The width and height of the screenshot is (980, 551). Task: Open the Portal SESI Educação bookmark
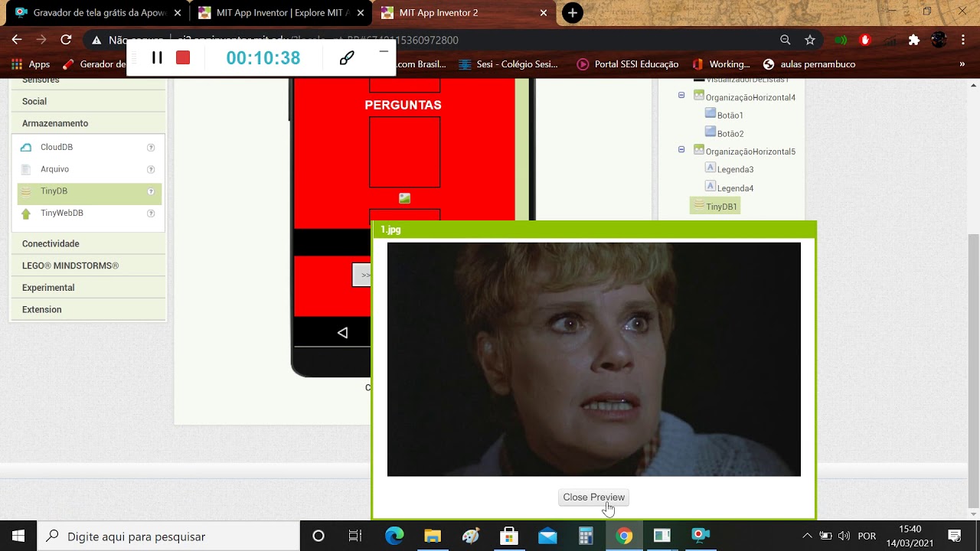628,64
